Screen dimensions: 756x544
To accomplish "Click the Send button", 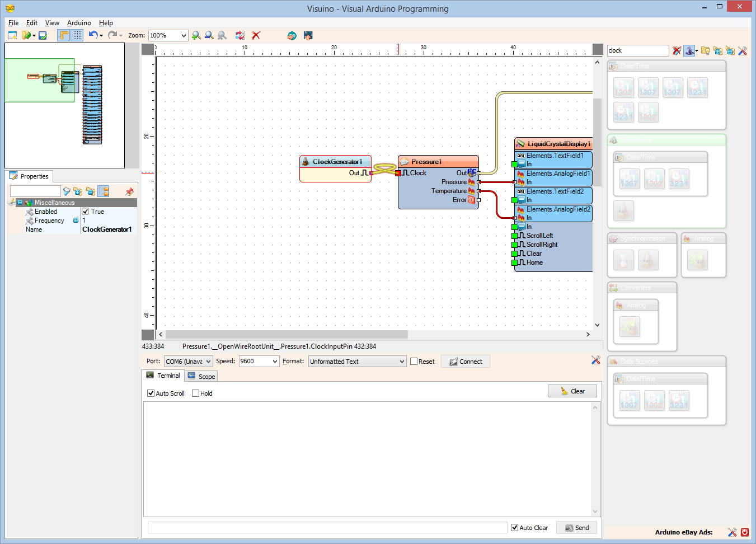I will tap(577, 528).
